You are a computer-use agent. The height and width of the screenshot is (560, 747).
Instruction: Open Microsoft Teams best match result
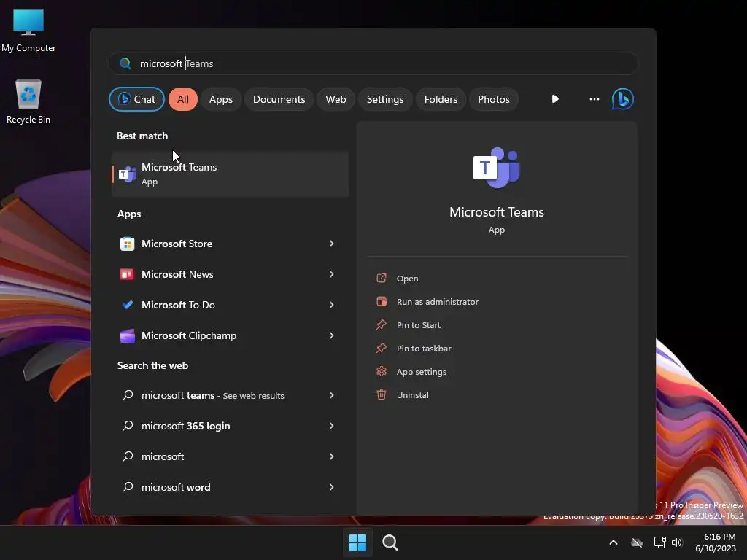point(230,174)
